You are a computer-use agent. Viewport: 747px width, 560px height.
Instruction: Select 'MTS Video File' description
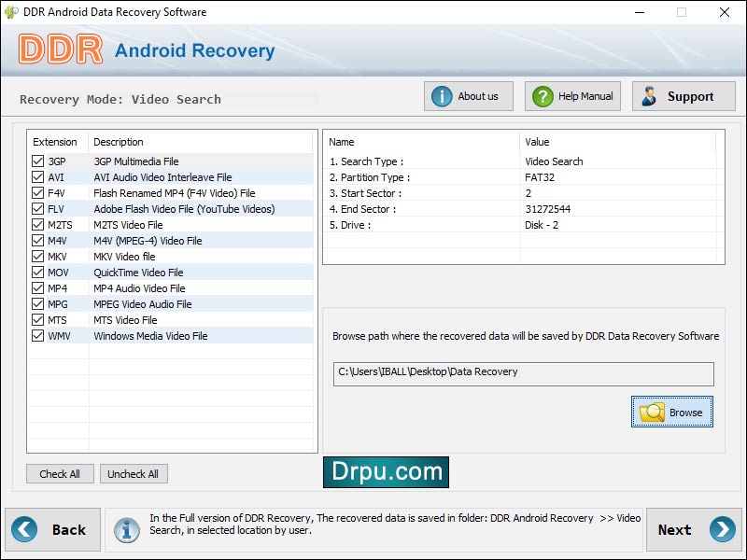(x=125, y=320)
